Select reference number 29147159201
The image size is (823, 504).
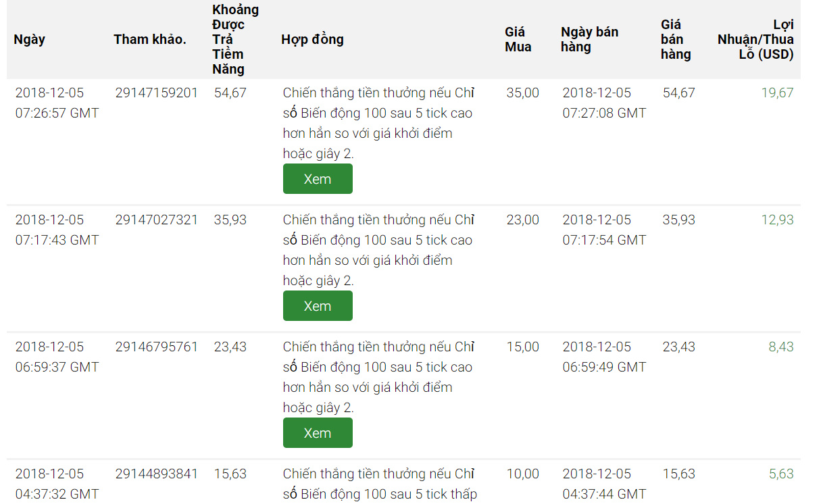pyautogui.click(x=157, y=93)
